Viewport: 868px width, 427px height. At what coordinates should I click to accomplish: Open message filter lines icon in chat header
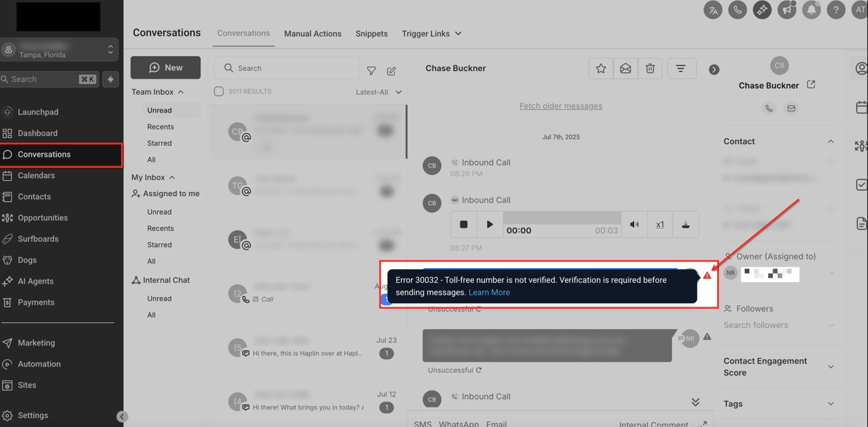681,68
